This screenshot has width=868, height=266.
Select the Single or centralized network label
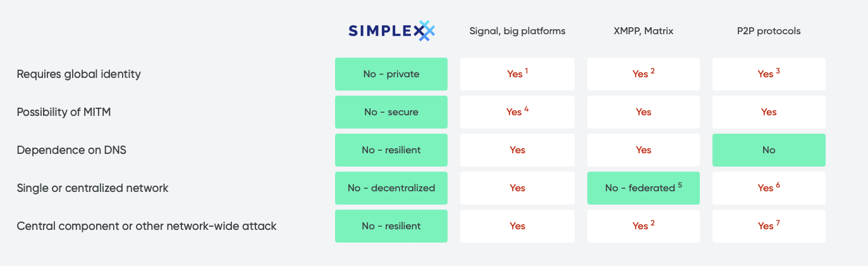point(93,188)
